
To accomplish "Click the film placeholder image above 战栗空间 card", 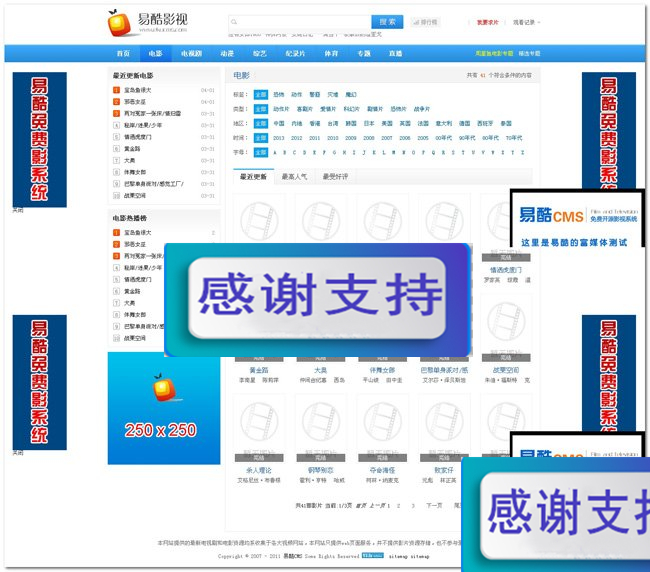I will coord(506,327).
